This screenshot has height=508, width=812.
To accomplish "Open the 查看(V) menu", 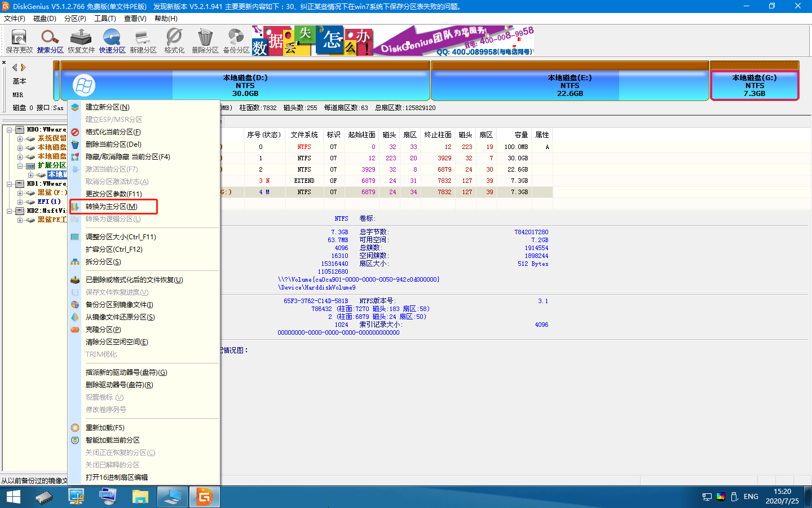I will coord(135,19).
